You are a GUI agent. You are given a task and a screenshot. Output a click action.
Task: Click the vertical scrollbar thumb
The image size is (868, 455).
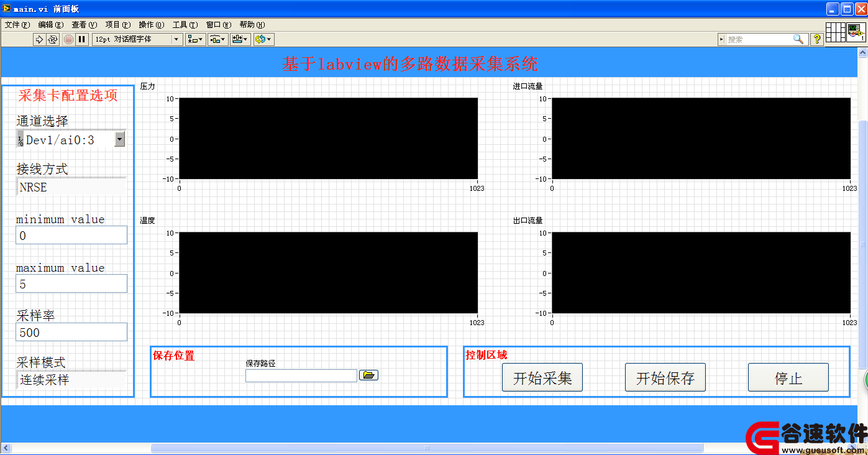coord(863,244)
